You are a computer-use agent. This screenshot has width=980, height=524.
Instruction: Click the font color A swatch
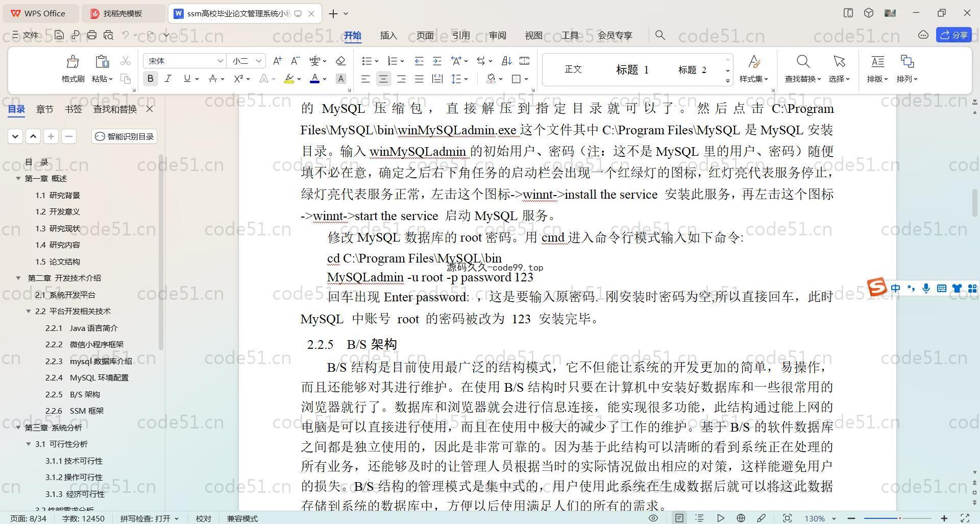pyautogui.click(x=315, y=79)
